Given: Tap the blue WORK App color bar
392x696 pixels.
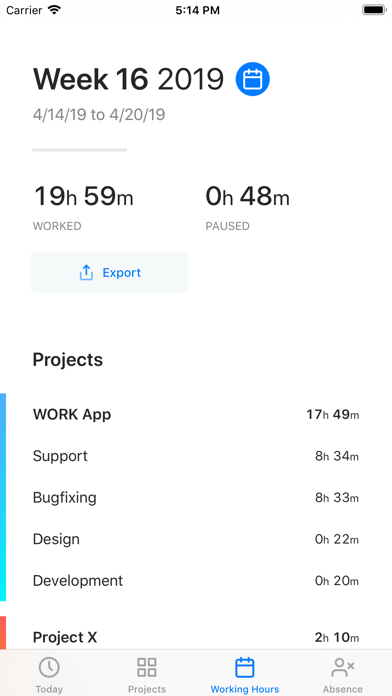Looking at the screenshot, I should 3,497.
